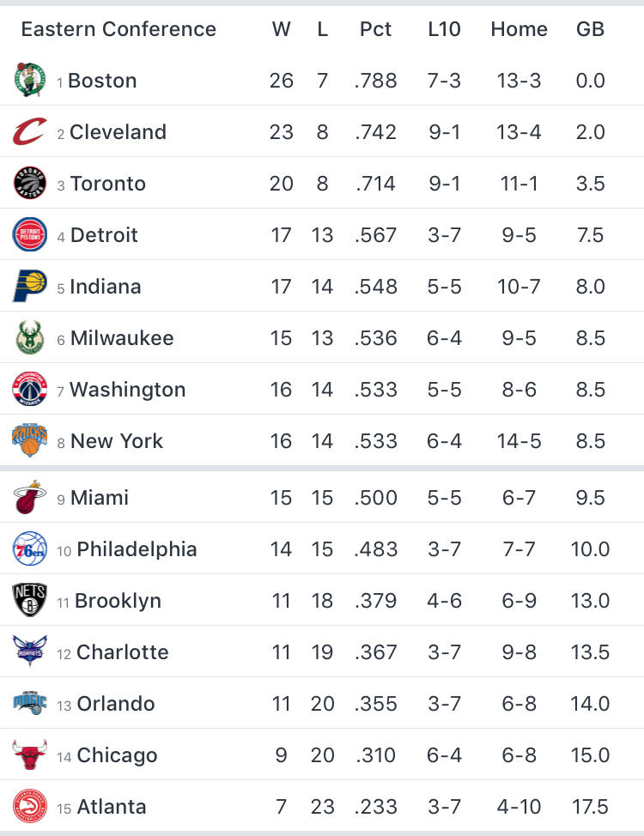Tap the Boston Celtics logo
Screen dimensions: 644x836
pyautogui.click(x=29, y=80)
